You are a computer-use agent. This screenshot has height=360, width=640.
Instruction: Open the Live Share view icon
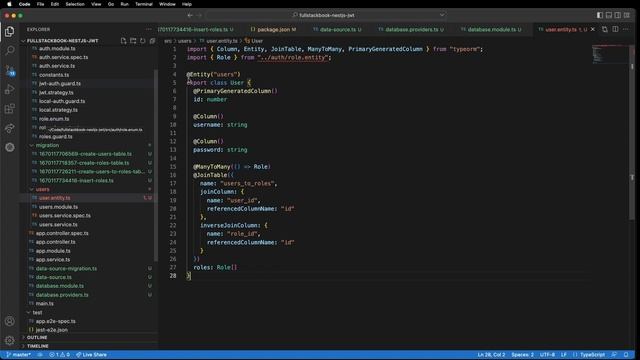9,128
